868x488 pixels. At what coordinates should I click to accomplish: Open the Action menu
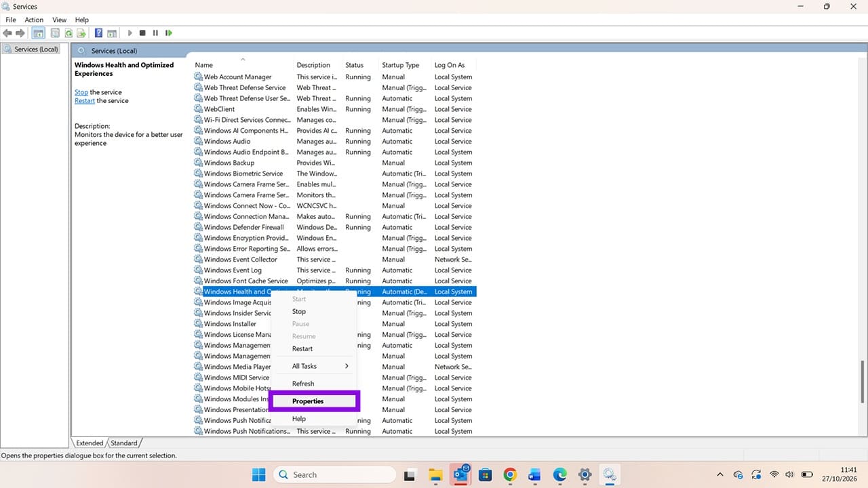click(34, 20)
